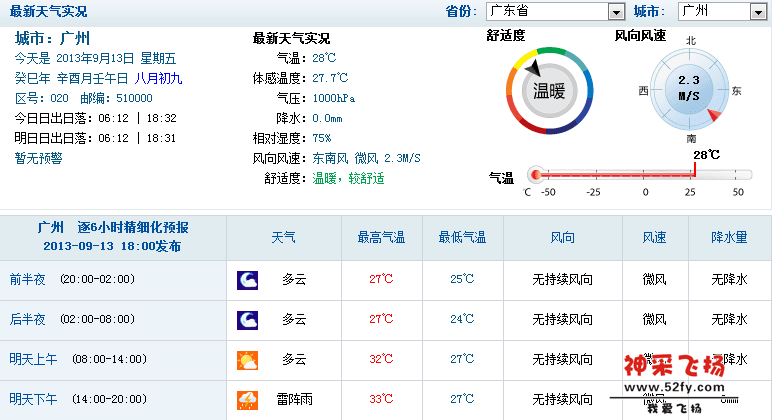Image resolution: width=776 pixels, height=420 pixels.
Task: Click the thunderstorm icon in 明天下午 row
Action: 247,400
